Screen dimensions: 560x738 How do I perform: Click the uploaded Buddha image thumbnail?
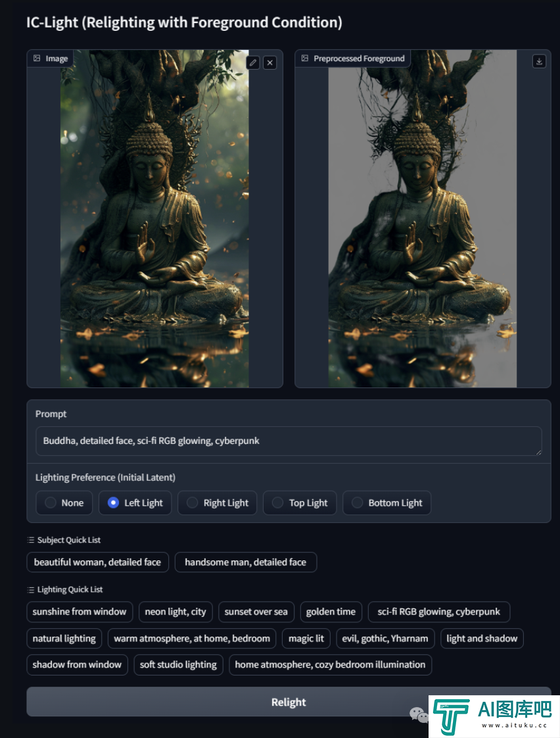point(154,219)
